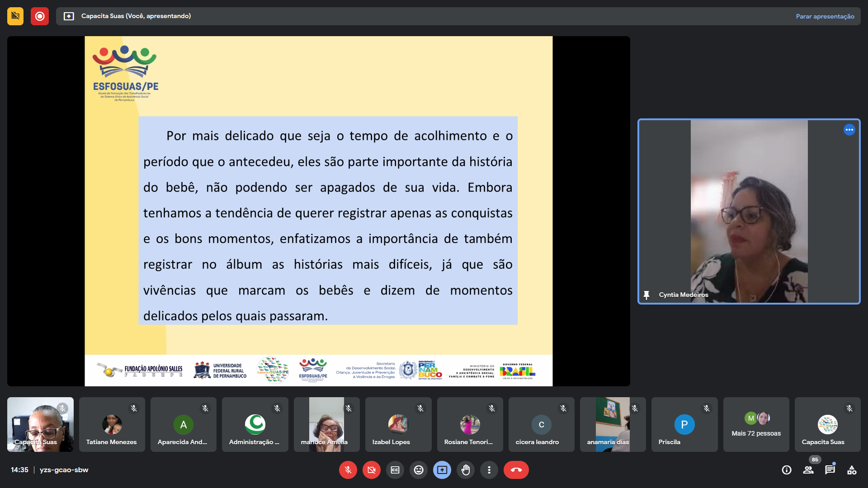Click Parar apresentação link
Viewport: 868px width, 488px height.
point(825,16)
